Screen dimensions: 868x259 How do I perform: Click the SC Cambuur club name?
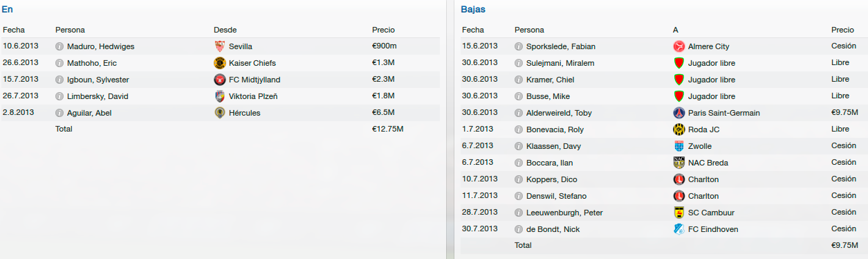pos(712,213)
